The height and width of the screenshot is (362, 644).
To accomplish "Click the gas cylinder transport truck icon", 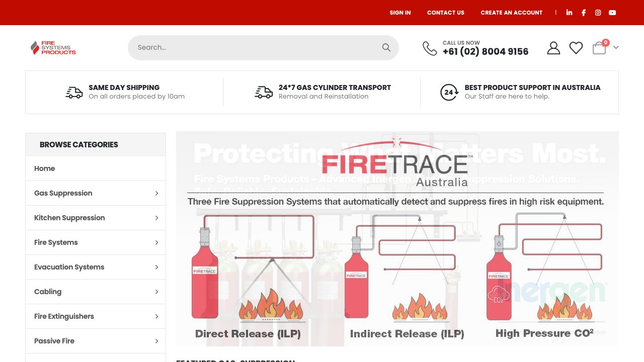I will (x=264, y=93).
